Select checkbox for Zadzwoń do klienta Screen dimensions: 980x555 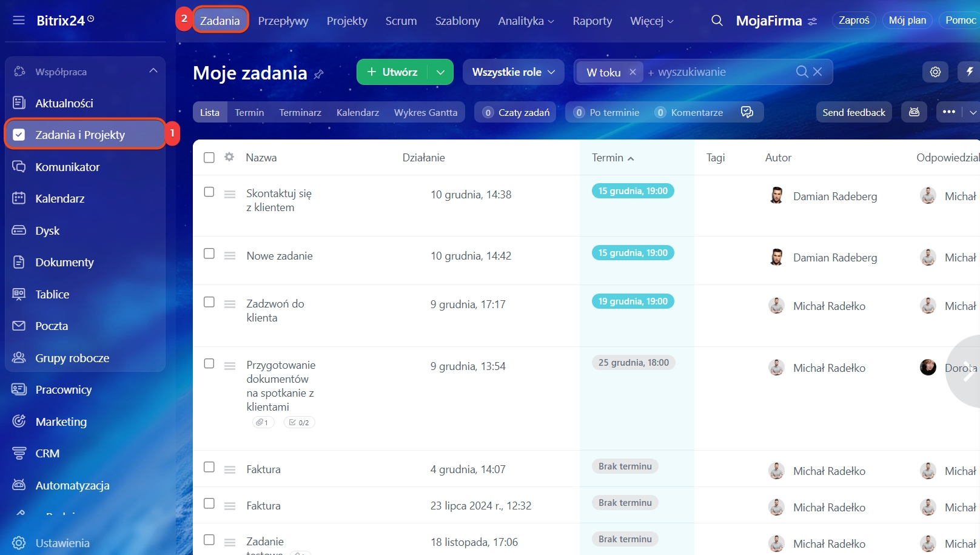point(209,302)
